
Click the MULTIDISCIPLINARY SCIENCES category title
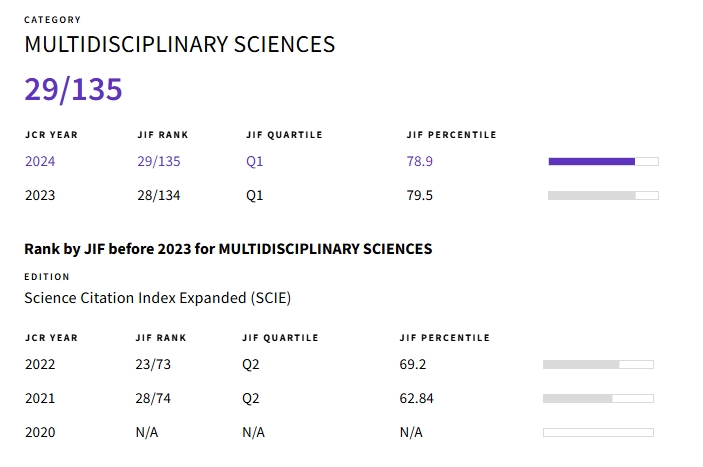click(179, 45)
